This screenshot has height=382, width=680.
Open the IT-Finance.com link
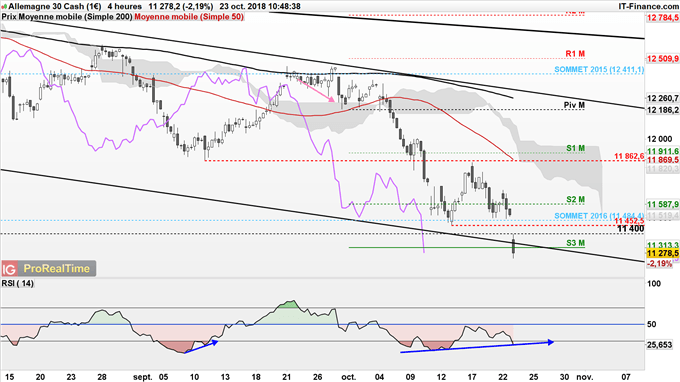[x=648, y=7]
